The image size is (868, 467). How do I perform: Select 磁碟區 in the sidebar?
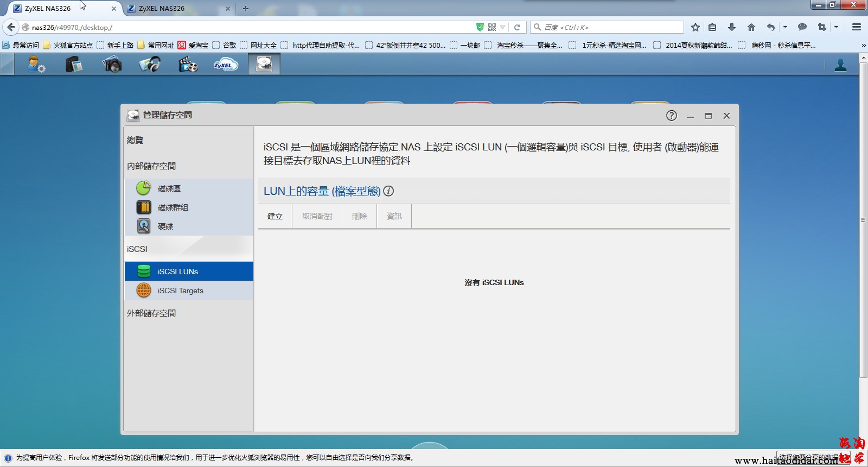(169, 188)
